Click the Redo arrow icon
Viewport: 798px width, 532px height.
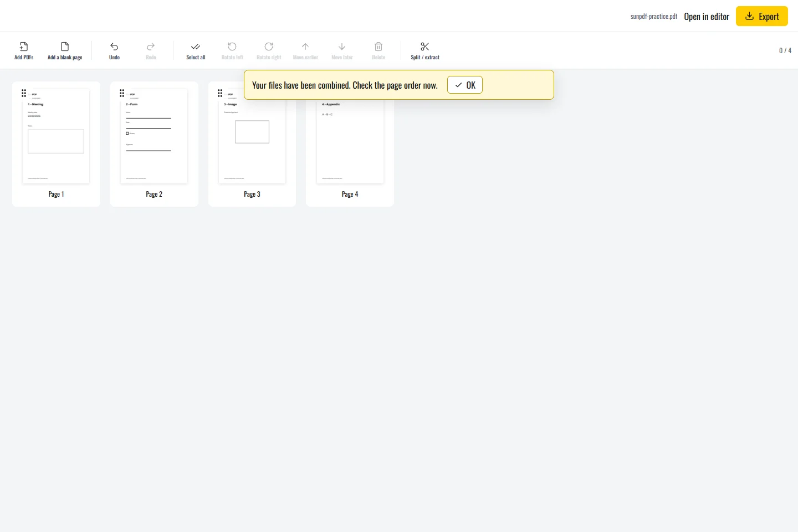coord(151,47)
